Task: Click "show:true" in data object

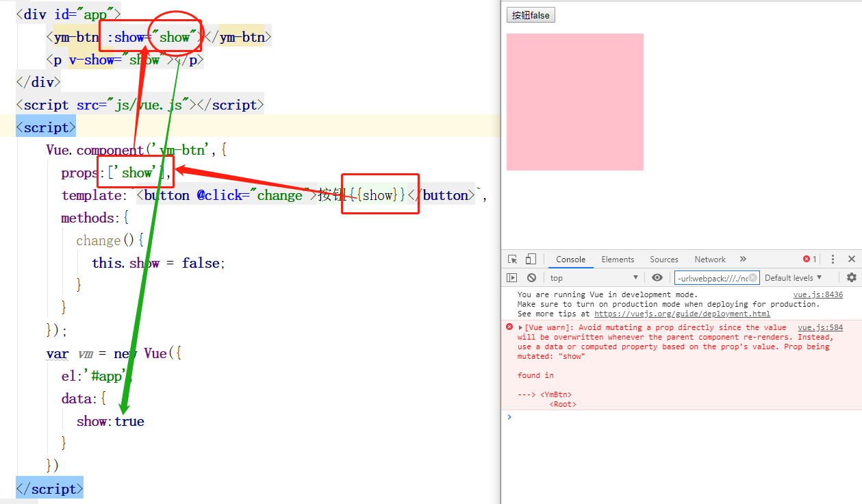Action: point(110,421)
